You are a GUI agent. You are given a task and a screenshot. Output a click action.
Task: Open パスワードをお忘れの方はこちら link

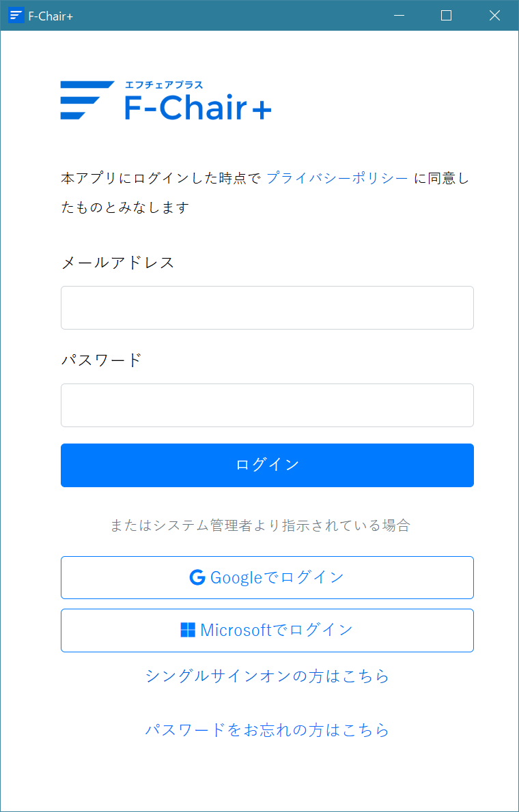click(x=267, y=730)
